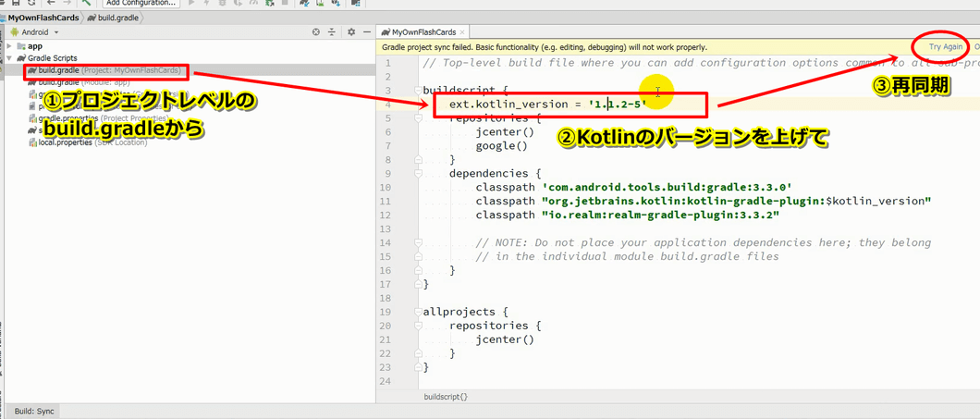Click the collapse all icon in project panel
The image size is (980, 419).
tap(332, 32)
